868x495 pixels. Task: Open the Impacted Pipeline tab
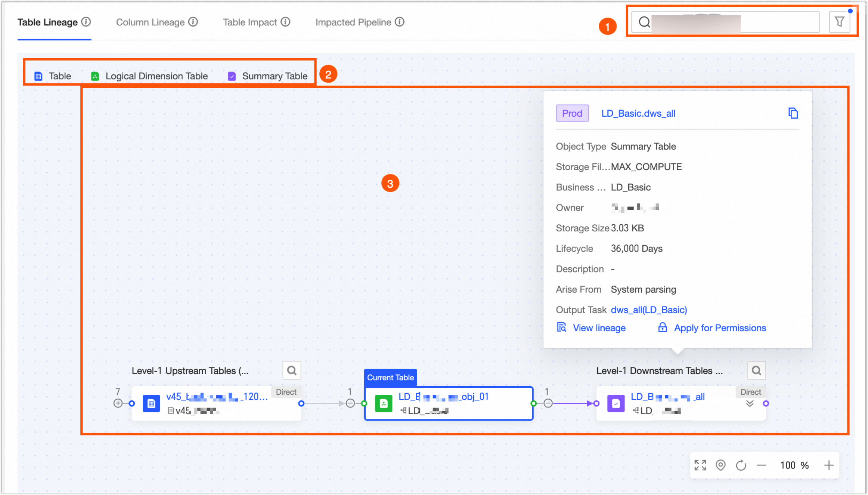tap(353, 22)
